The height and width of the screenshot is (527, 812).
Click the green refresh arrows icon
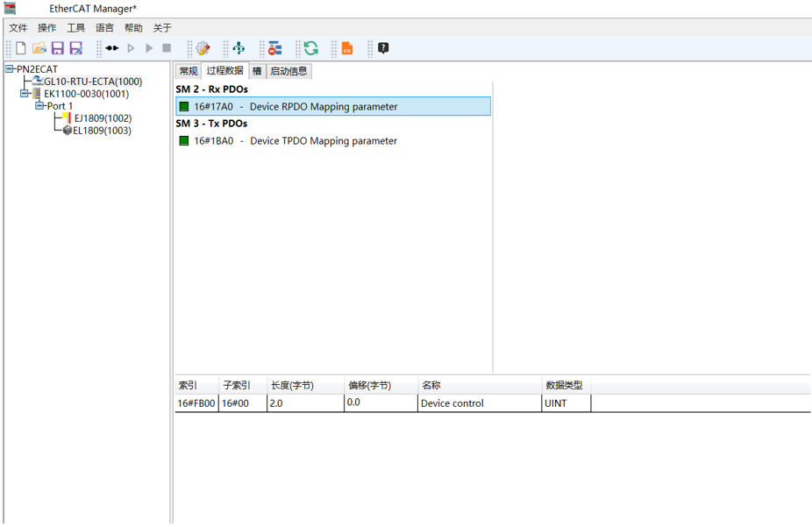[310, 48]
